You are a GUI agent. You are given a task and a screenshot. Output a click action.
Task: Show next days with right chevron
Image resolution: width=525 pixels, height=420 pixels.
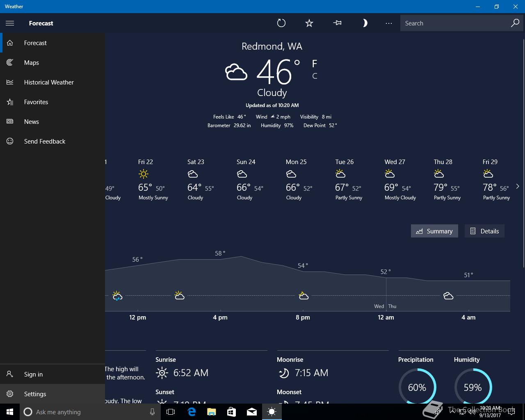518,186
